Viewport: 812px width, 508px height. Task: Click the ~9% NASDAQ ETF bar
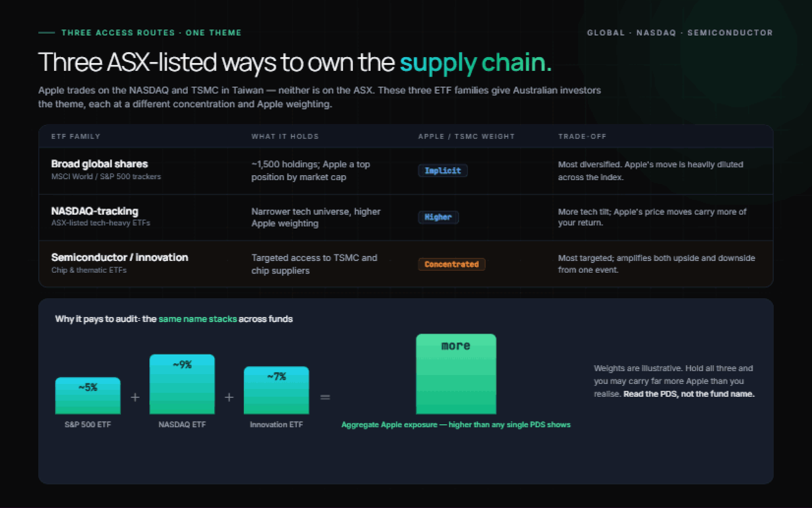182,384
